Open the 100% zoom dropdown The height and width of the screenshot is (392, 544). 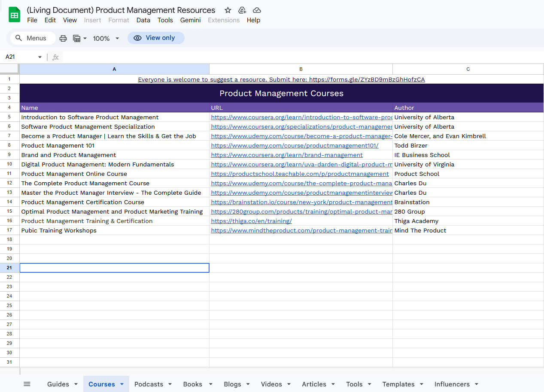pos(106,38)
